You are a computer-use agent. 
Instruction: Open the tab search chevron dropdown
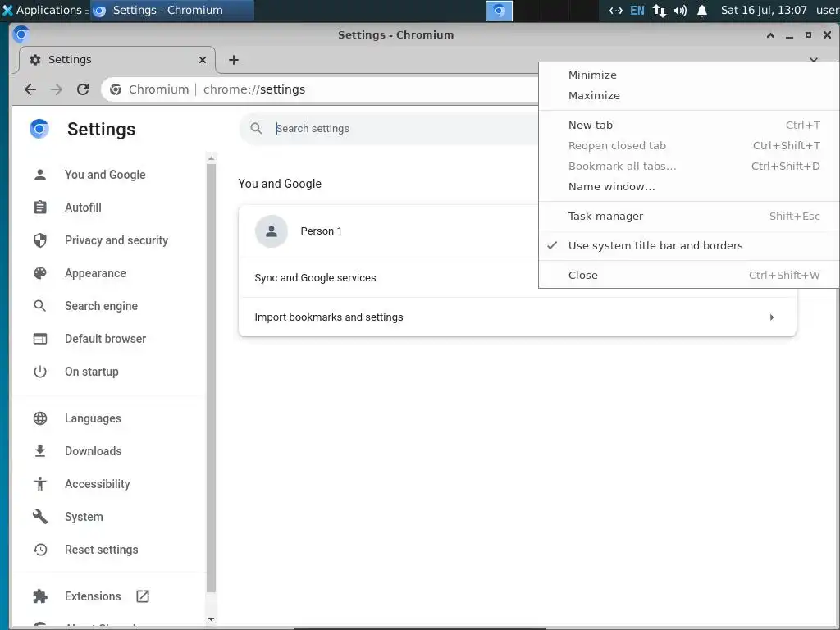[814, 59]
